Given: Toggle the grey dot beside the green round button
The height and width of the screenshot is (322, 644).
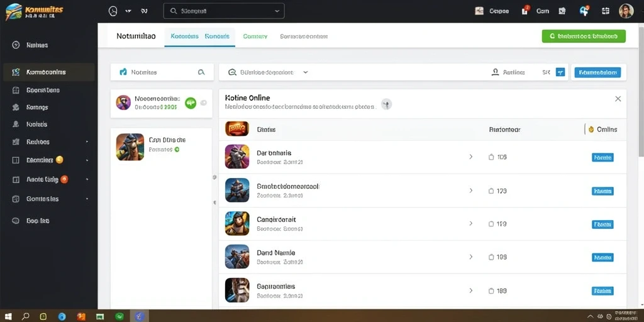Looking at the screenshot, I should tap(203, 103).
